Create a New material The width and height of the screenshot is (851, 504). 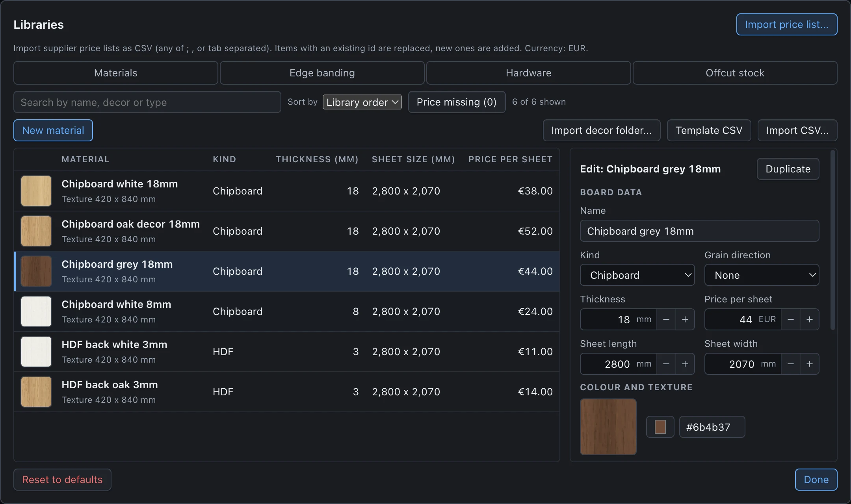pyautogui.click(x=53, y=130)
